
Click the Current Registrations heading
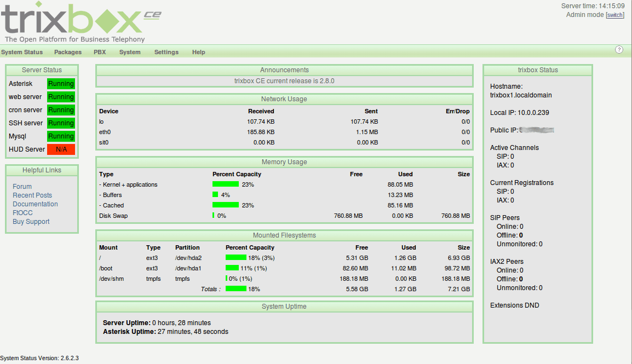pos(522,183)
